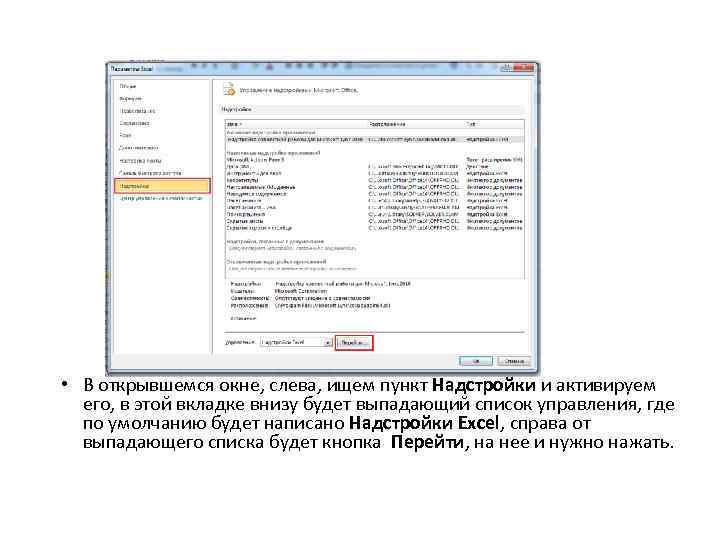This screenshot has width=720, height=540.
Task: Select the Колонтитулы add-in row
Action: tap(375, 180)
